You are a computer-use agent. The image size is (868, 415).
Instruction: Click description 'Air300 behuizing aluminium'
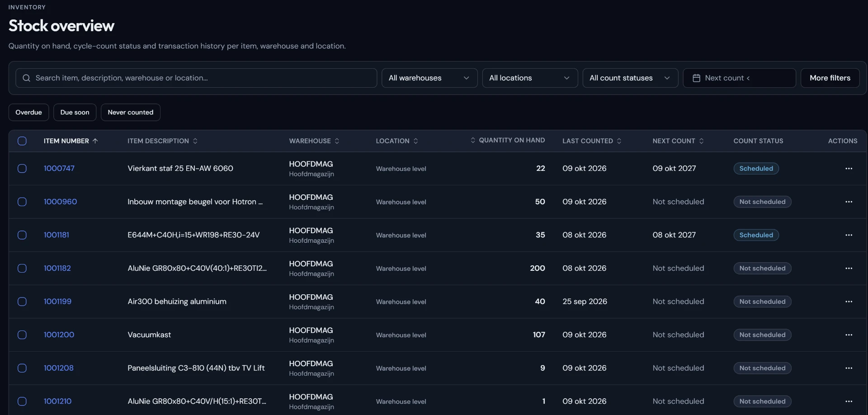pos(177,302)
